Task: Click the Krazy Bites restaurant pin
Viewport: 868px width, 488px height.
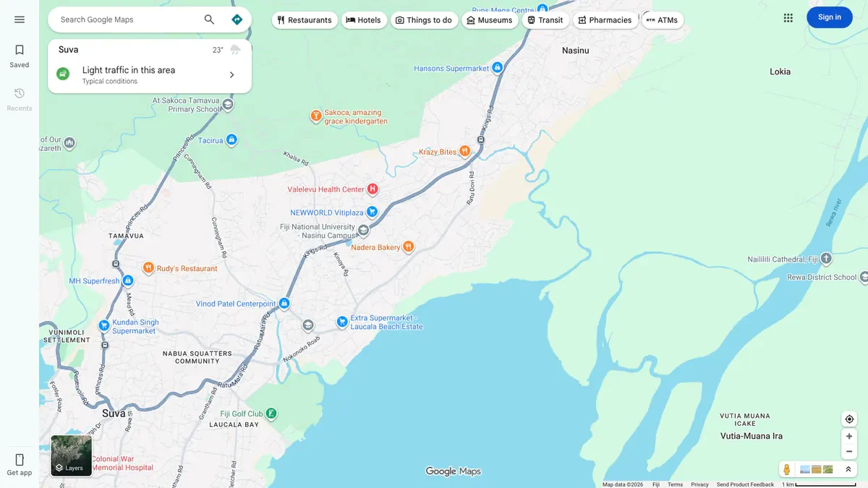Action: 464,151
